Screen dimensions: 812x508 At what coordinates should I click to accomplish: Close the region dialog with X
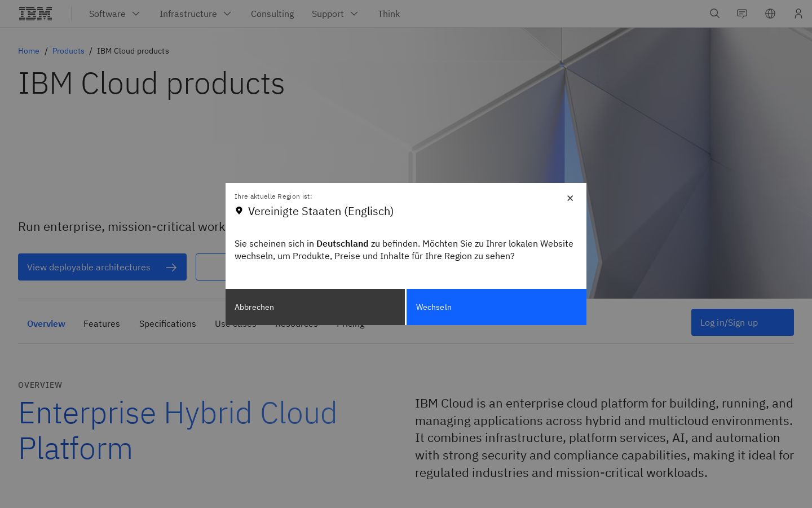click(570, 198)
